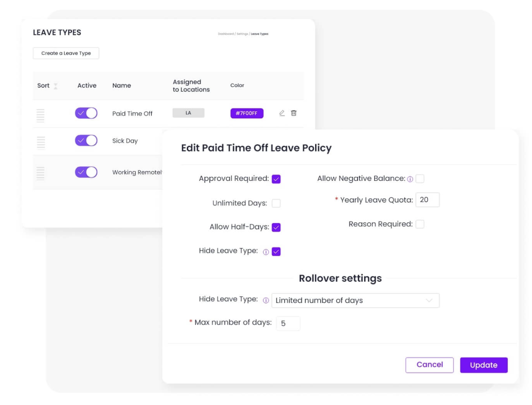The image size is (532, 405).
Task: Click the drag handle for Paid Time Off row
Action: [40, 115]
